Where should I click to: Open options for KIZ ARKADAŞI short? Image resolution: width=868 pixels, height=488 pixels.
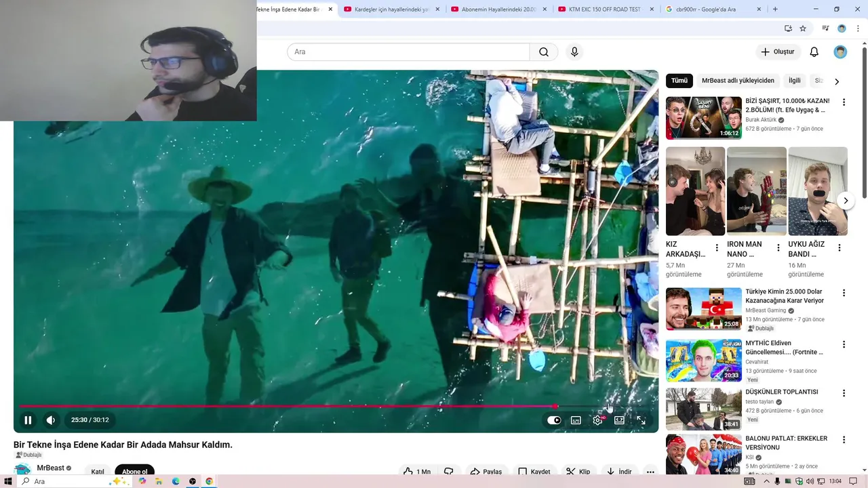click(x=717, y=248)
